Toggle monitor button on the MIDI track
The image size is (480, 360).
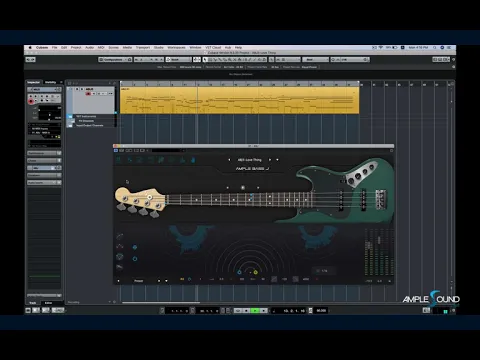coord(94,94)
